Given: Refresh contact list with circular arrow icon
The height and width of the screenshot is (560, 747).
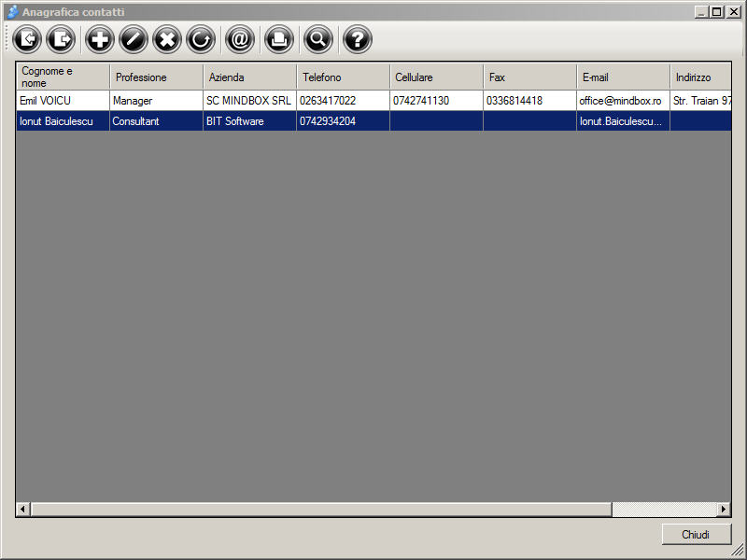Looking at the screenshot, I should (x=201, y=39).
